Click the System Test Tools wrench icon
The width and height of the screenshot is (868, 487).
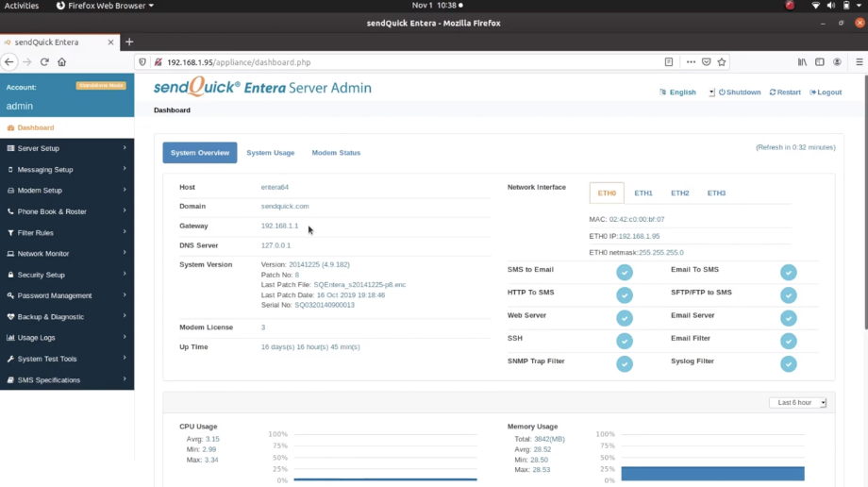pos(10,359)
